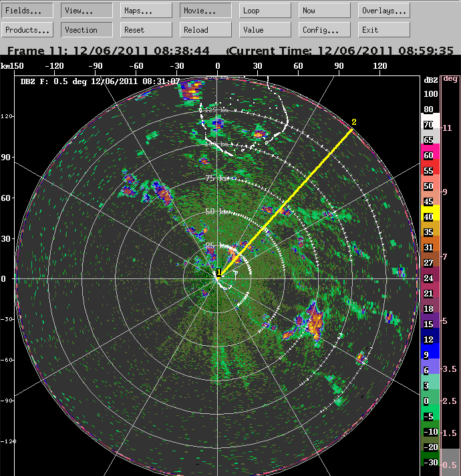Open the Products... panel
This screenshot has height=476, width=461.
tap(27, 30)
